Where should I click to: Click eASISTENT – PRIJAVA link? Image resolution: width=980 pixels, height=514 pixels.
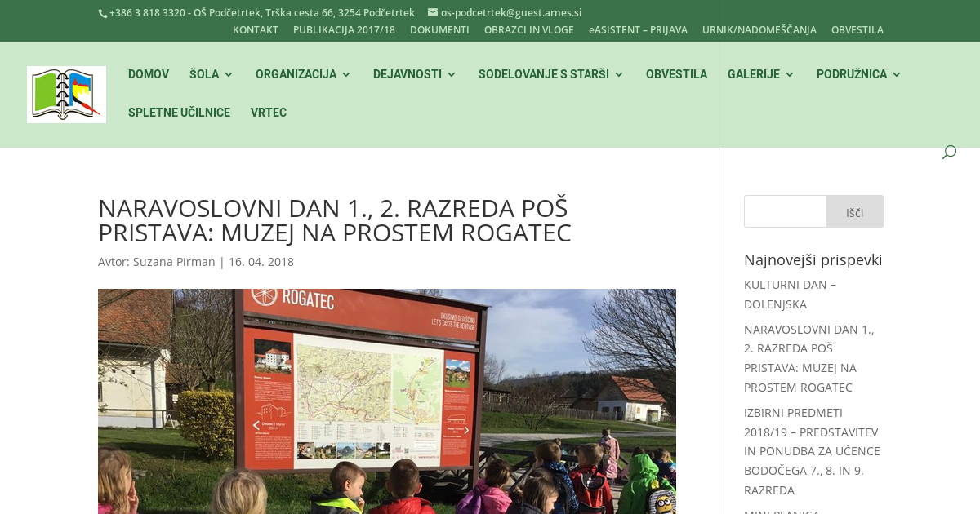coord(638,30)
